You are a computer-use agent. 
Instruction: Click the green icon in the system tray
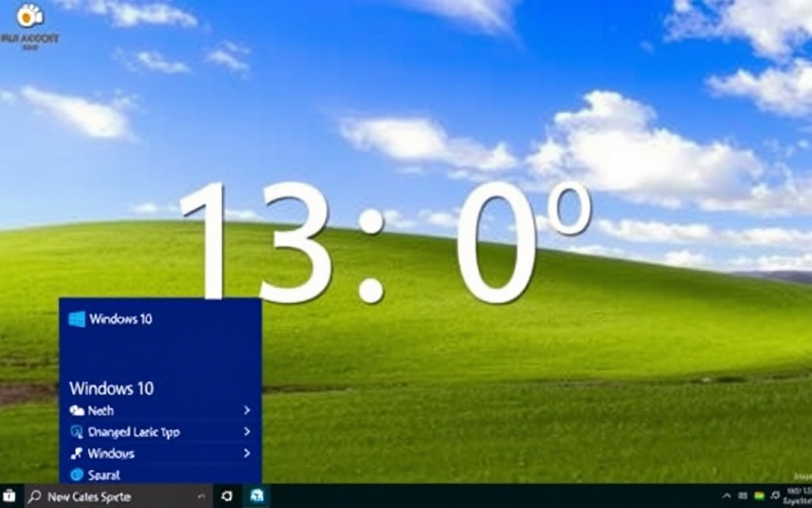click(x=759, y=496)
